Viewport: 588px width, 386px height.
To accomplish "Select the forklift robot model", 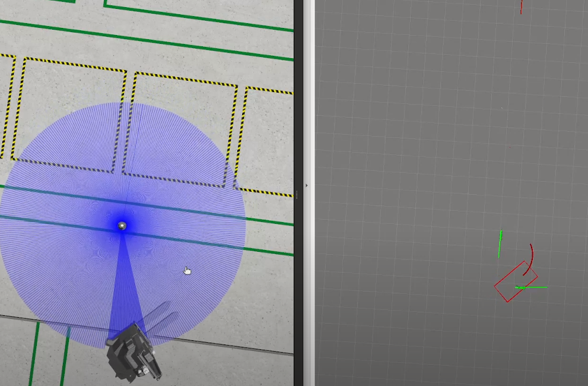I will [134, 353].
